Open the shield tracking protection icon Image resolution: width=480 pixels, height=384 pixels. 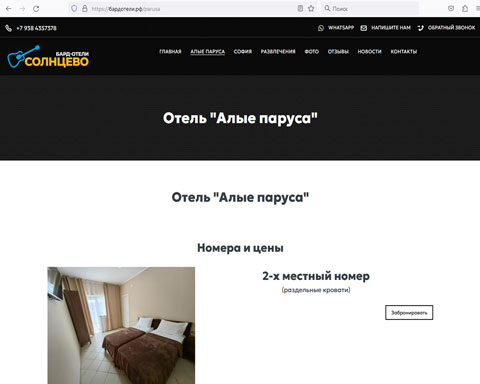(74, 9)
